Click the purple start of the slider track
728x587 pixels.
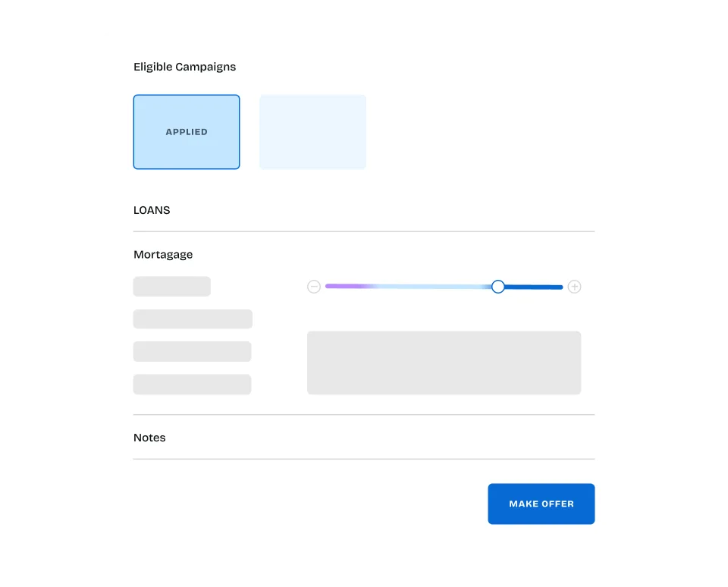point(345,287)
